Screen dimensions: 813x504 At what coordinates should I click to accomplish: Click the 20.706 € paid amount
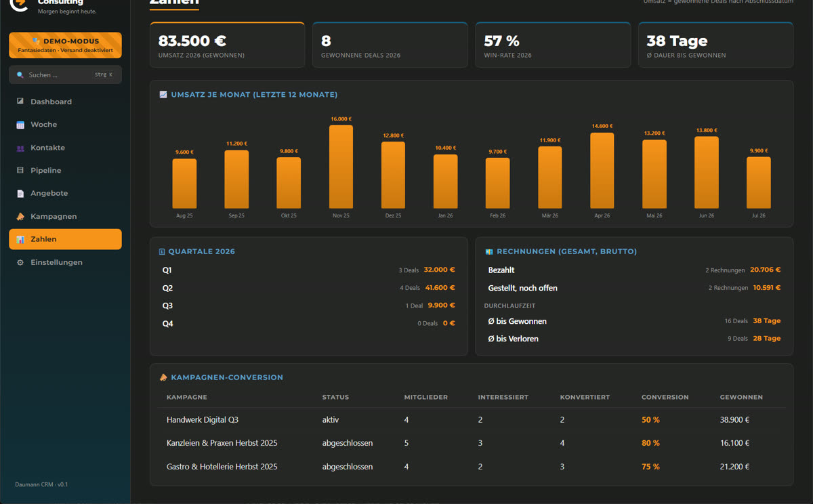pyautogui.click(x=766, y=270)
